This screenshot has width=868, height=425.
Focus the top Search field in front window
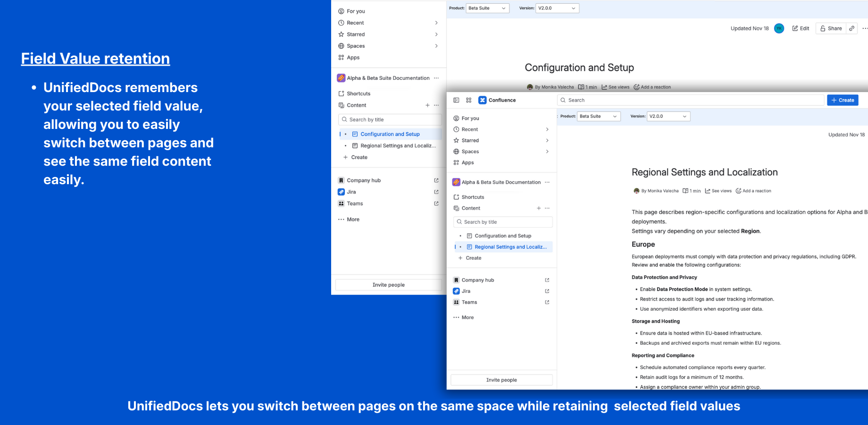point(691,100)
